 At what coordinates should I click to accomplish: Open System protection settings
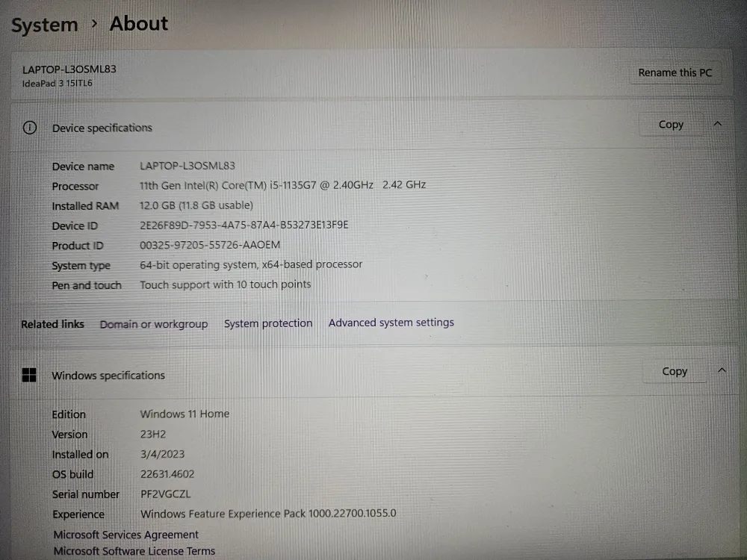pos(268,323)
